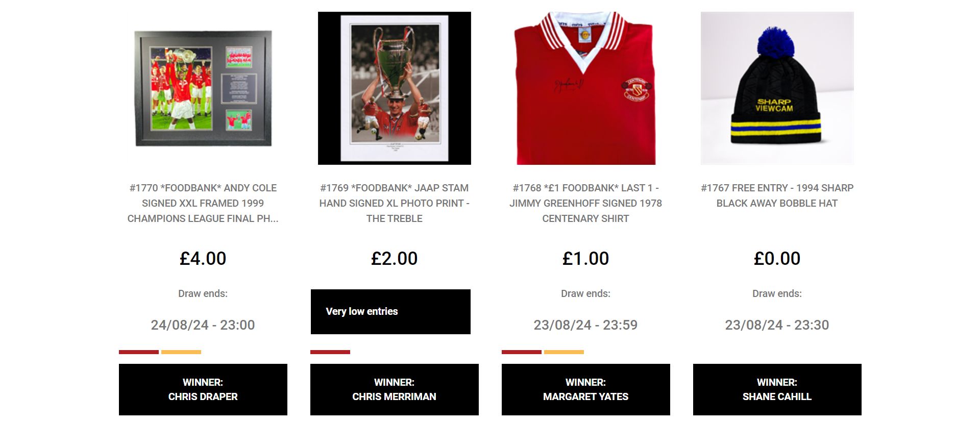This screenshot has height=422, width=980.
Task: Select the £0.00 price of the bobble hat
Action: point(777,259)
